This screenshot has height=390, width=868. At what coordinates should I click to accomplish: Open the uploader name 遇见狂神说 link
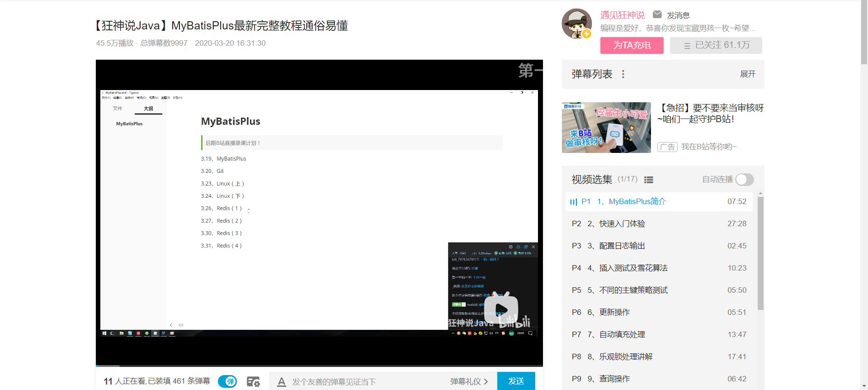point(623,15)
